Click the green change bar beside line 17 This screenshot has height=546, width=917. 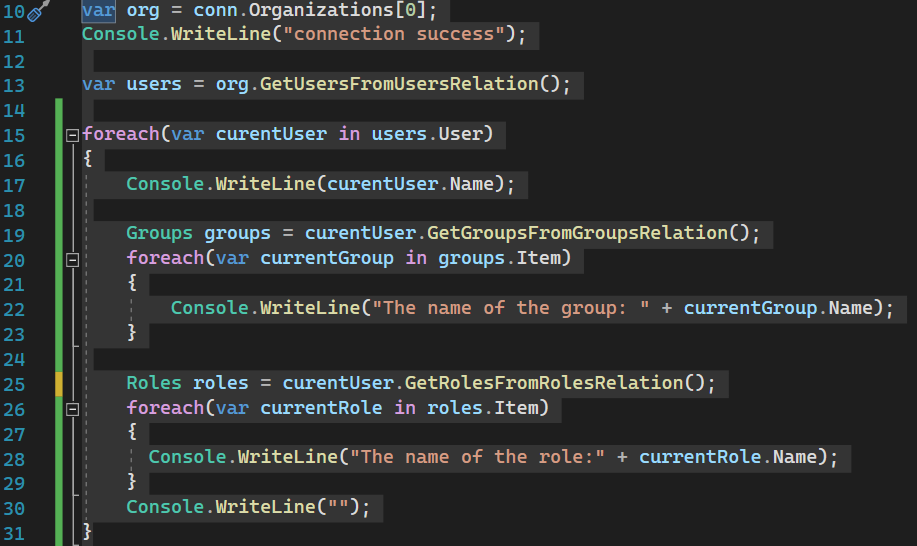[59, 184]
